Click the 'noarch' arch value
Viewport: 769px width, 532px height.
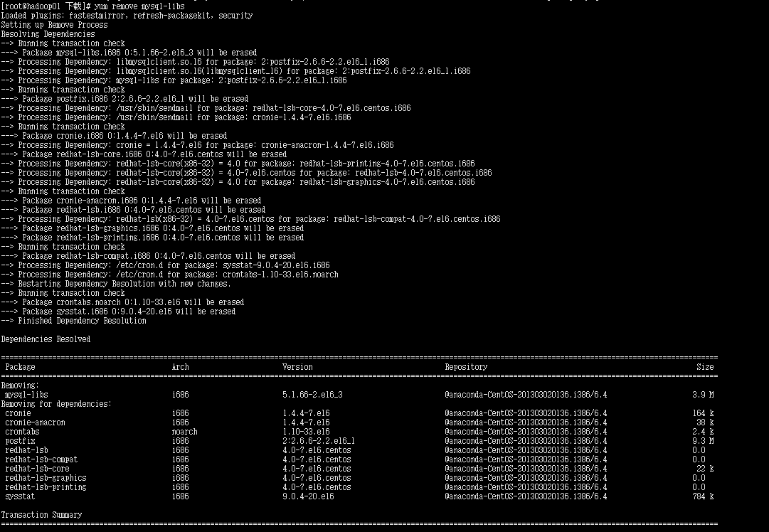point(184,432)
